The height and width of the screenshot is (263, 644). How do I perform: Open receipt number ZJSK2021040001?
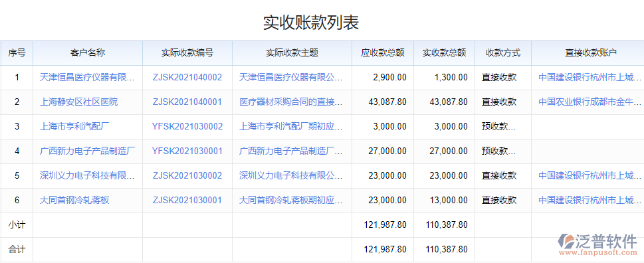click(187, 102)
